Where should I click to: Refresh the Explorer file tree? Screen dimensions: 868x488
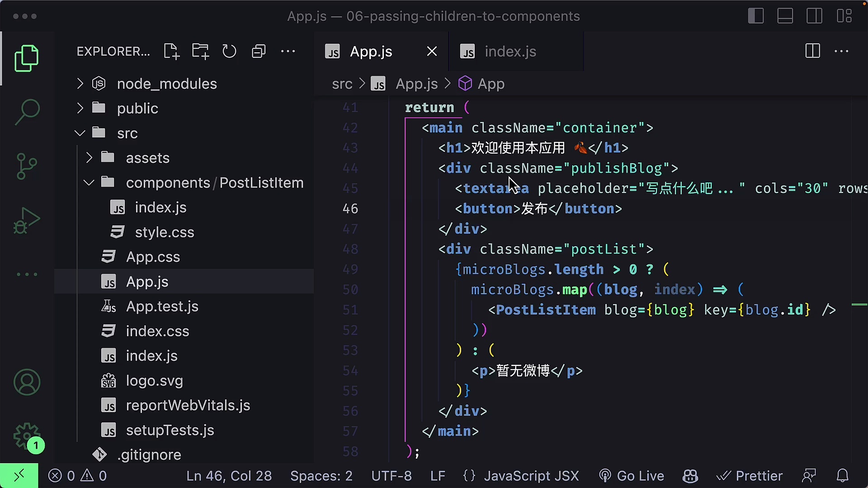(x=229, y=52)
